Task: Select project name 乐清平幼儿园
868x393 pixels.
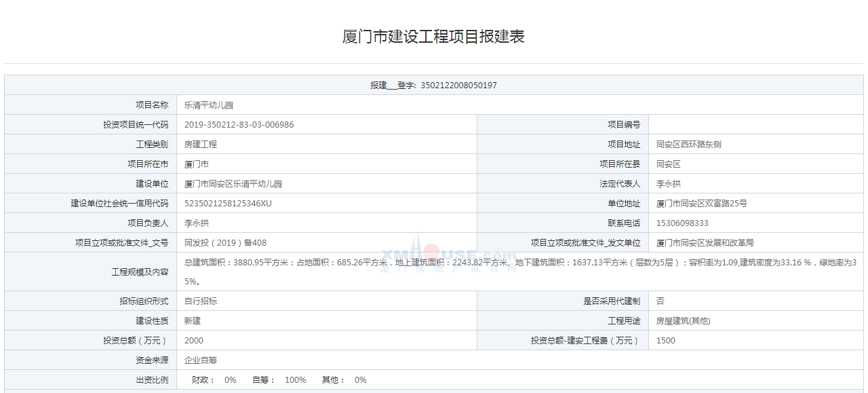Action: click(209, 105)
